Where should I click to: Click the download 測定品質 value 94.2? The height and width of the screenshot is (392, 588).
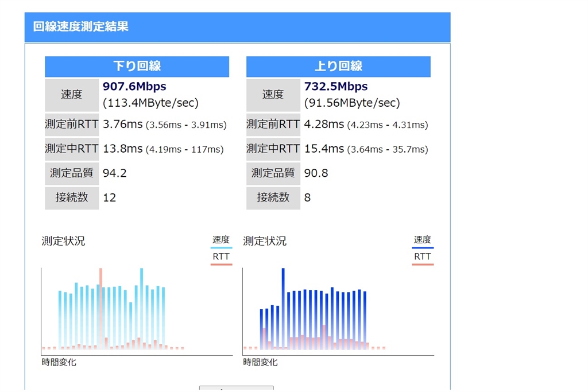point(115,173)
